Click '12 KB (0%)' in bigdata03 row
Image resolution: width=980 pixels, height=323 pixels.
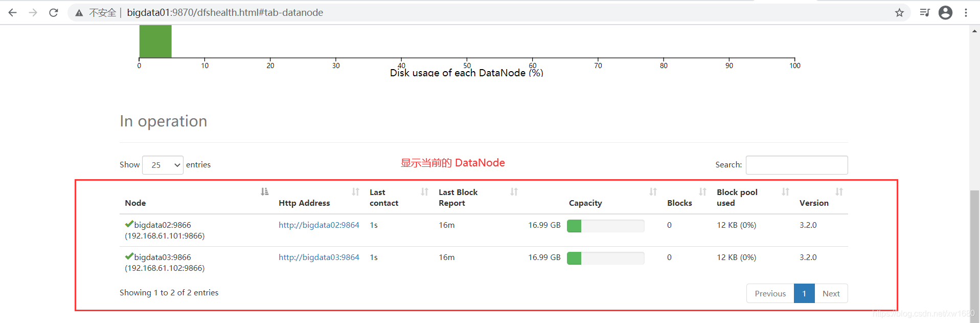(x=736, y=257)
